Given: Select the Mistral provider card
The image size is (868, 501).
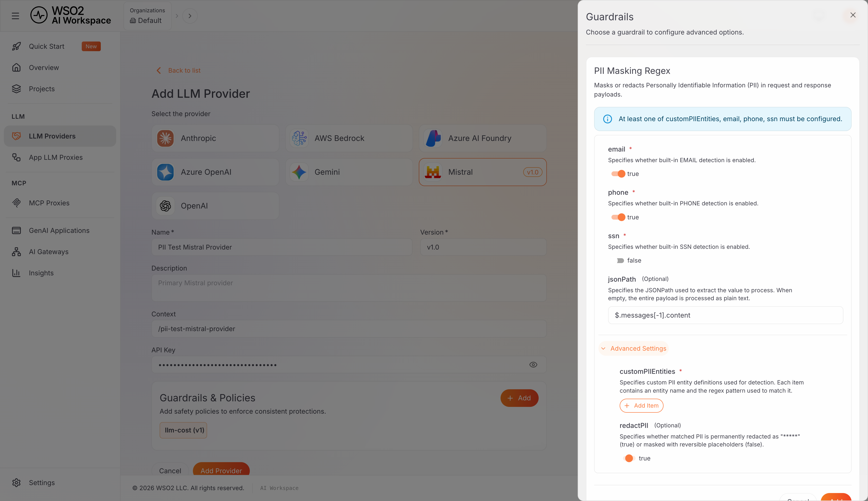Looking at the screenshot, I should (483, 172).
